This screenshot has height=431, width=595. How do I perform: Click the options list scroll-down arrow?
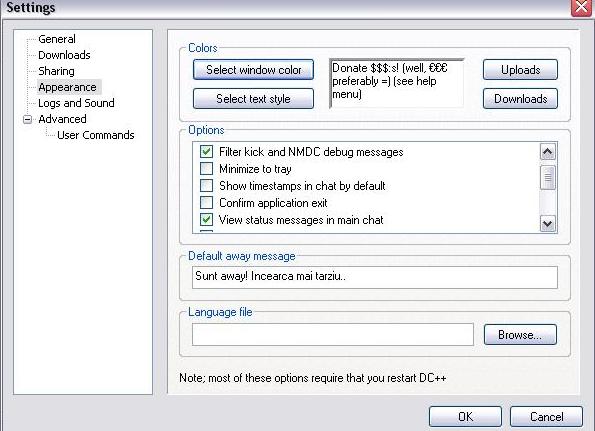coord(548,223)
